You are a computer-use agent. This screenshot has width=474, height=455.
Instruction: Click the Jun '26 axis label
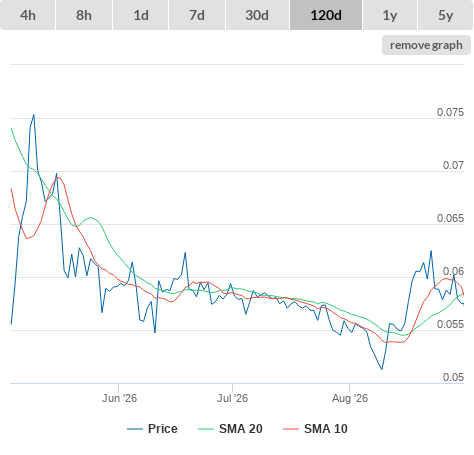click(x=119, y=398)
